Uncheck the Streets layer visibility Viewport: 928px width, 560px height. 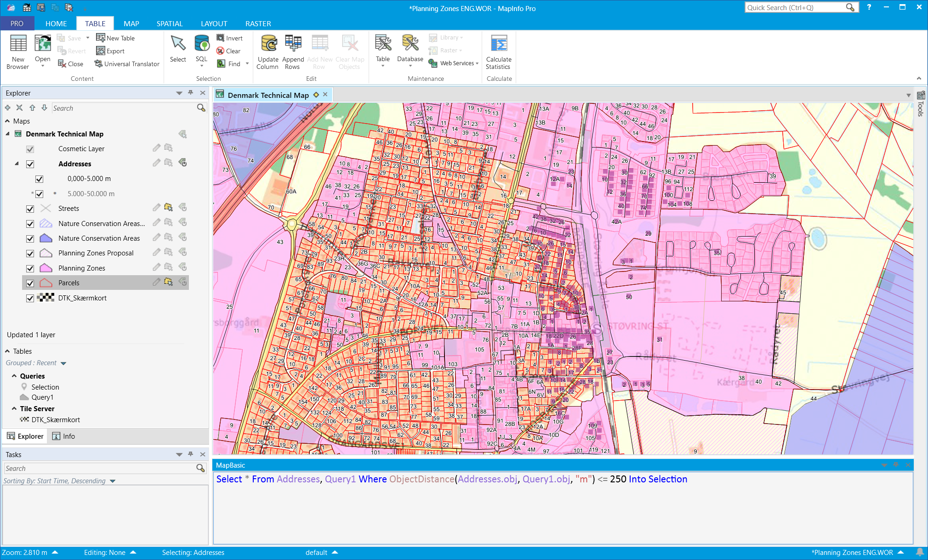30,209
